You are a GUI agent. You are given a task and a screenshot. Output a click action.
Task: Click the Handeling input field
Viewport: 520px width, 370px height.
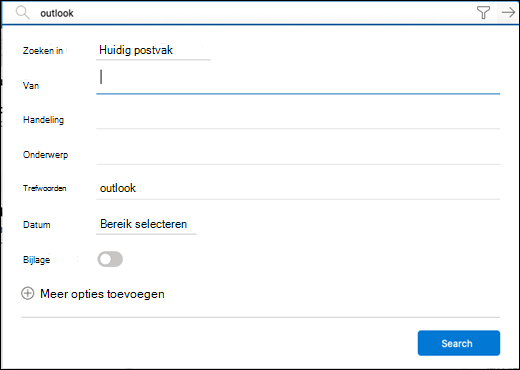tap(298, 119)
